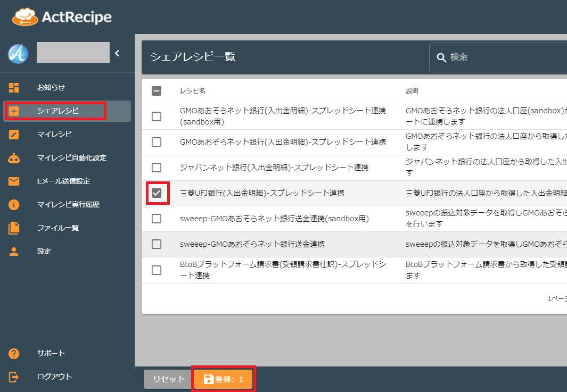The width and height of the screenshot is (567, 392).
Task: Click the 登録: 1 button
Action: [223, 379]
